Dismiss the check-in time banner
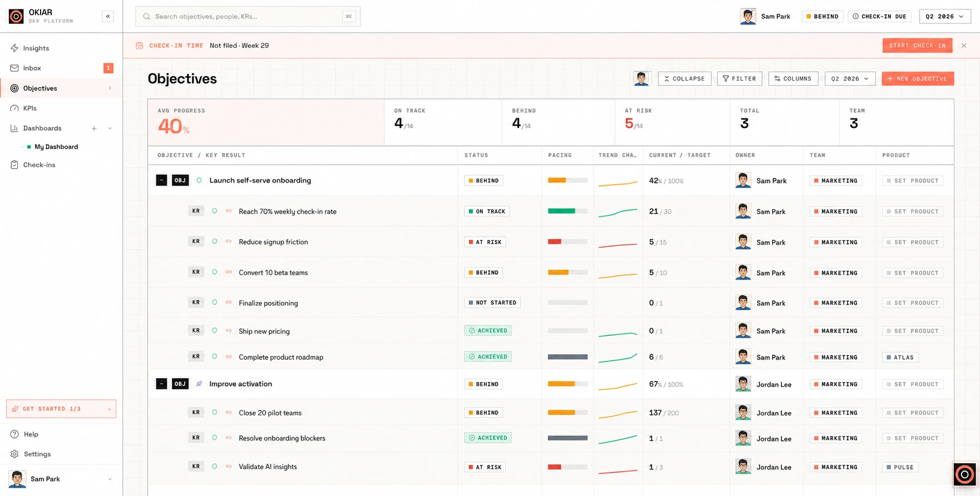980x496 pixels. coord(964,46)
